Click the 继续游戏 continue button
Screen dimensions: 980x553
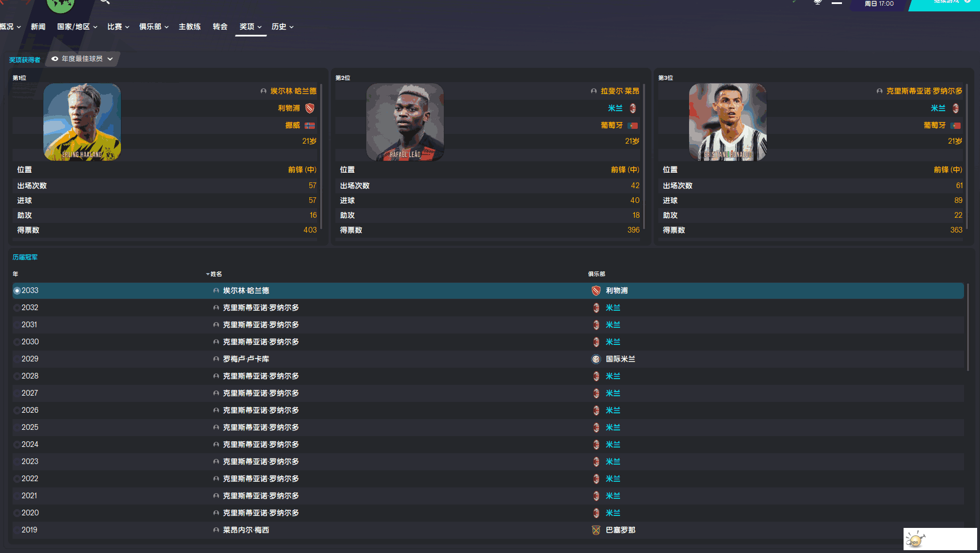tap(947, 3)
